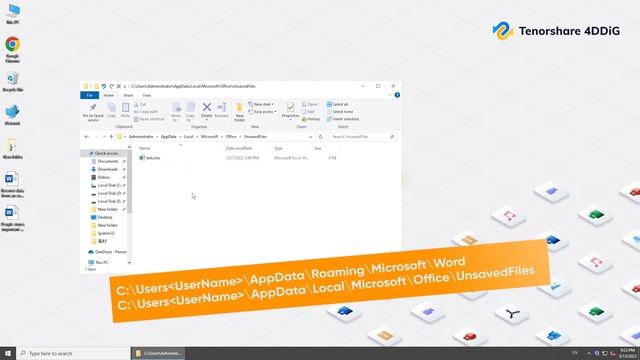This screenshot has height=360, width=640.
Task: Click History in the Open group
Action: click(311, 119)
